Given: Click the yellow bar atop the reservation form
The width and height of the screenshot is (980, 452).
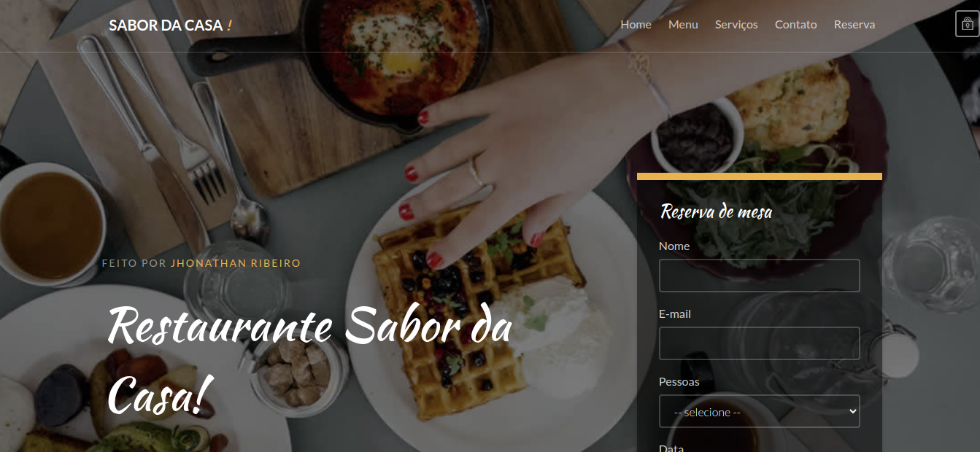Looking at the screenshot, I should [760, 176].
